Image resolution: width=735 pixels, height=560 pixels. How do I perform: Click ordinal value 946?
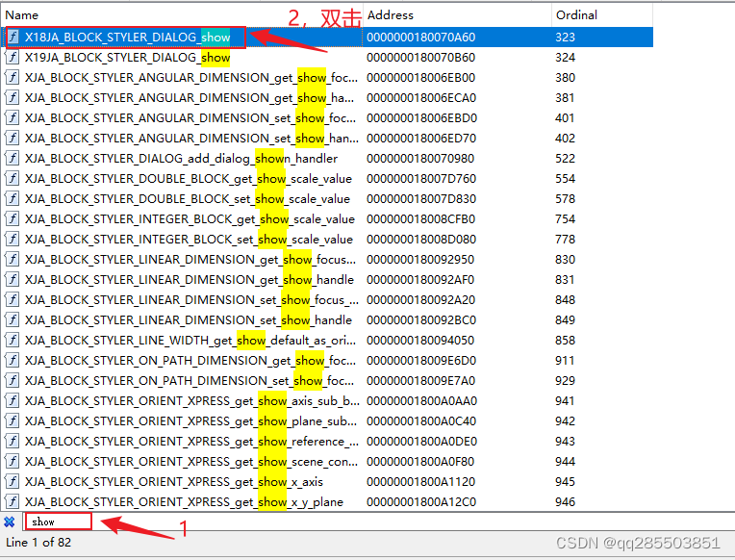[x=566, y=502]
